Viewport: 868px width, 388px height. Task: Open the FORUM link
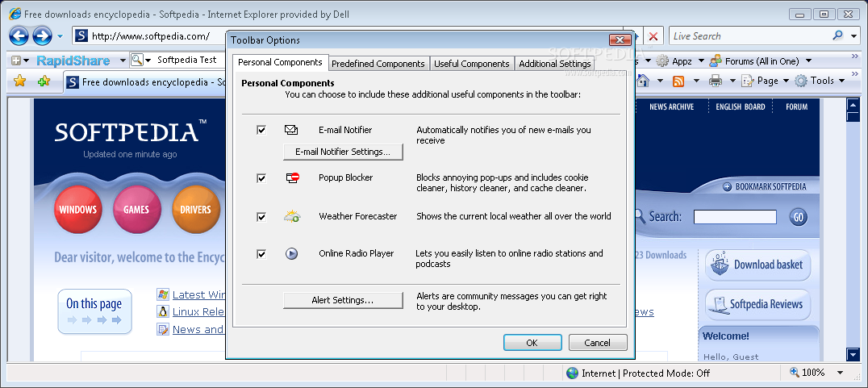pyautogui.click(x=796, y=106)
